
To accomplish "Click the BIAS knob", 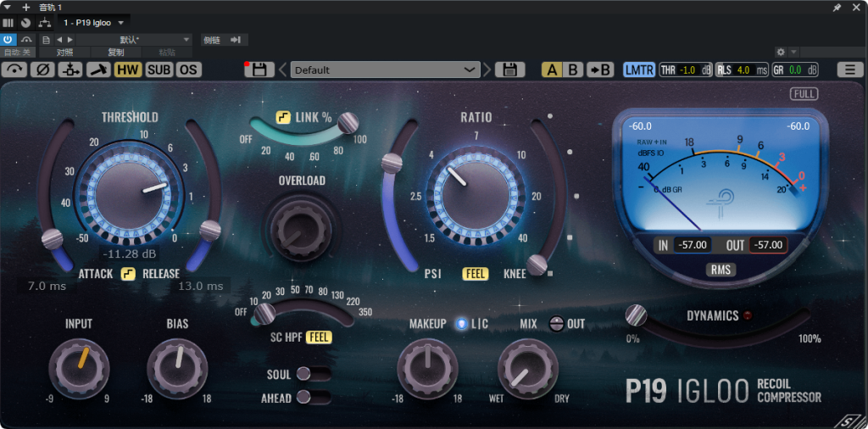I will pos(177,369).
